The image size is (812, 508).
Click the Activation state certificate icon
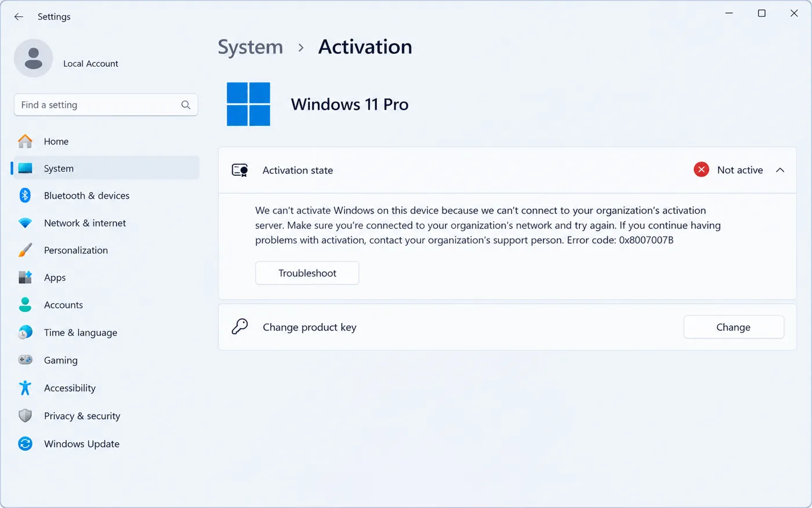240,170
